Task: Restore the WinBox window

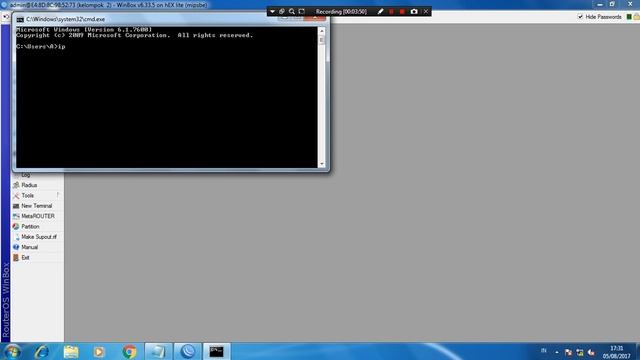Action: pyautogui.click(x=612, y=4)
